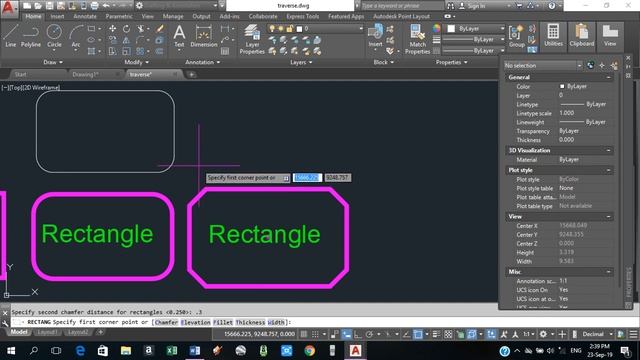Pick the Rectangle draw tool icon

pyautogui.click(x=91, y=29)
